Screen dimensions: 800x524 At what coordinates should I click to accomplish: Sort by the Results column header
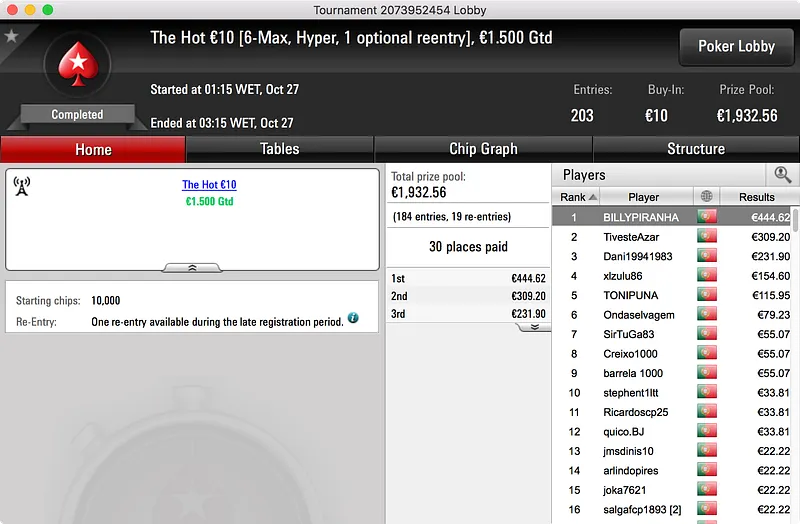point(757,197)
